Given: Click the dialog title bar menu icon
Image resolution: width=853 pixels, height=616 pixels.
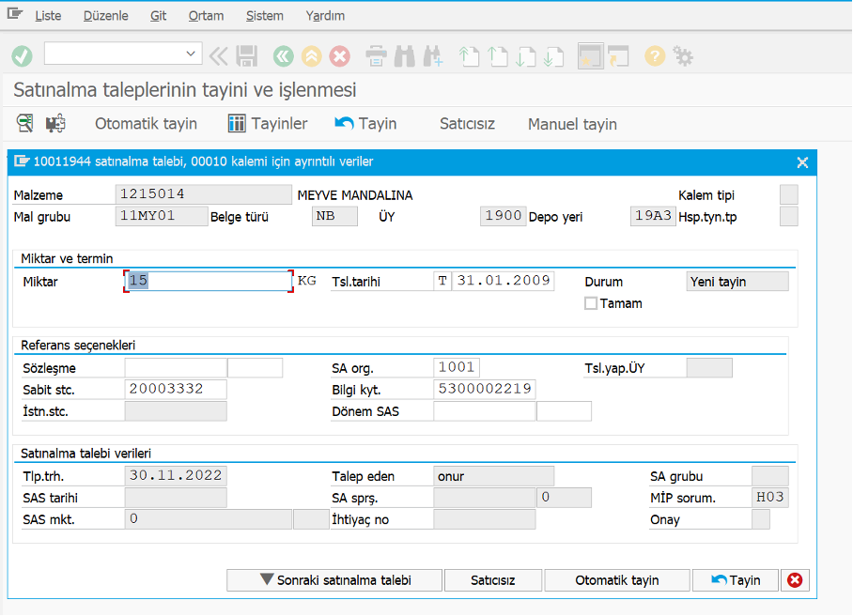Looking at the screenshot, I should point(22,161).
